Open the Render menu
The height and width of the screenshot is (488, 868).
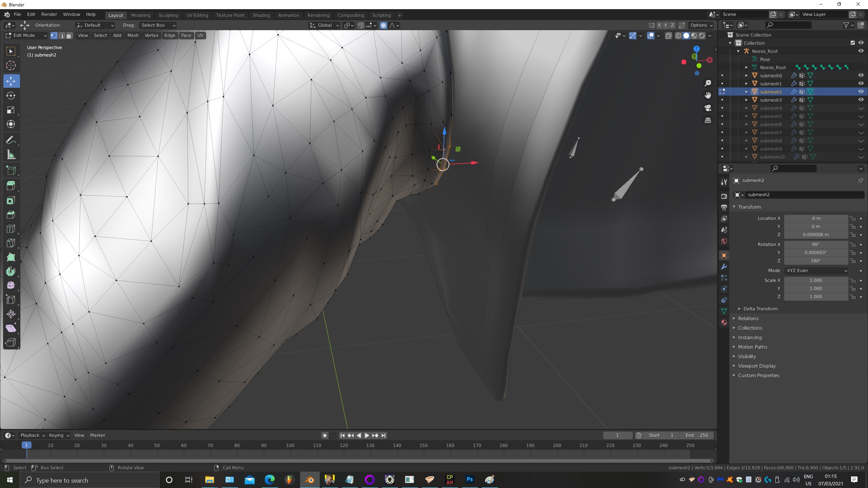tap(49, 14)
